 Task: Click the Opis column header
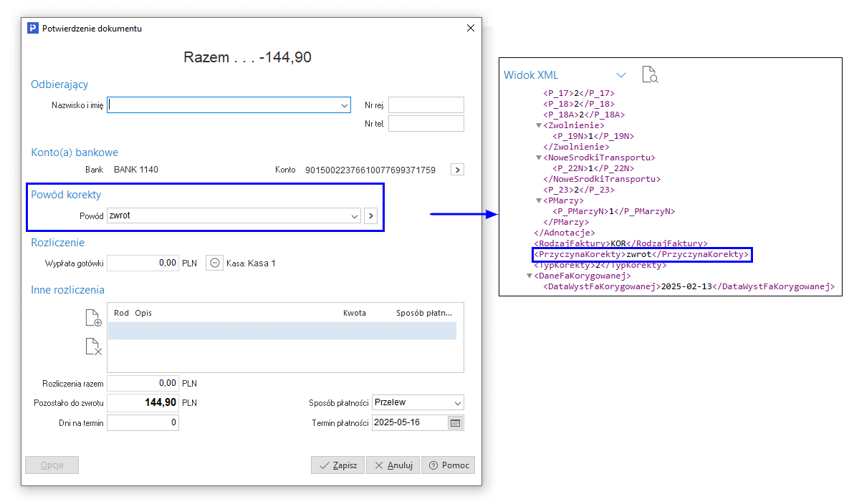tap(143, 313)
